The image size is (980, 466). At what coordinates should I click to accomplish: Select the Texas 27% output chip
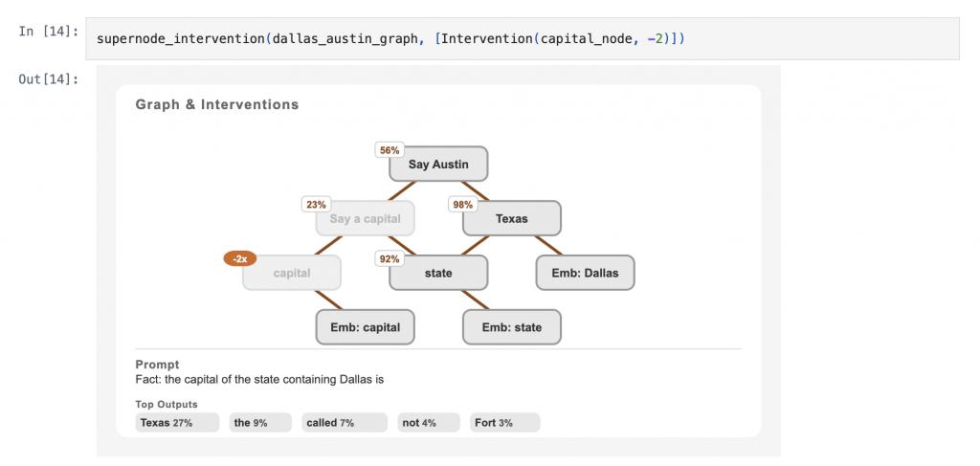tap(177, 423)
